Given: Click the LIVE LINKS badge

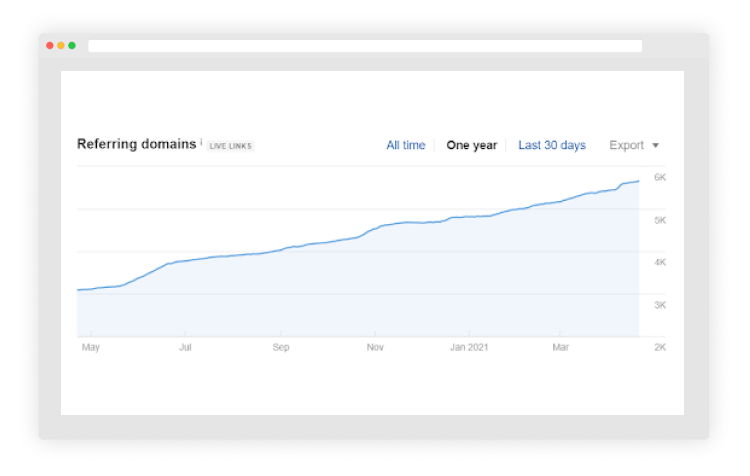Looking at the screenshot, I should pos(231,146).
